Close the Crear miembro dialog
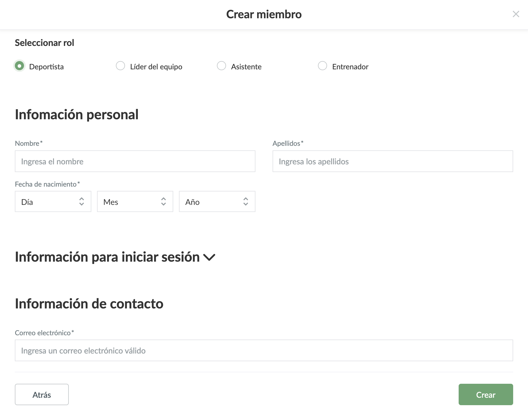528x420 pixels. (x=516, y=14)
